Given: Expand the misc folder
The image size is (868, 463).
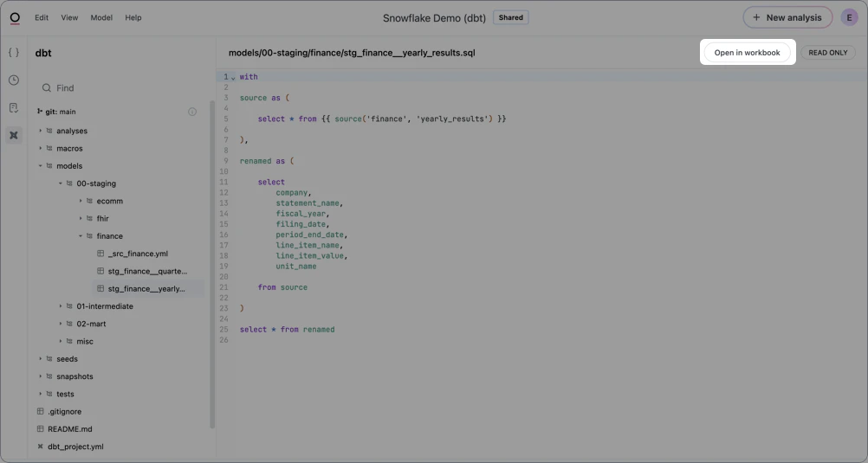Looking at the screenshot, I should click(61, 341).
